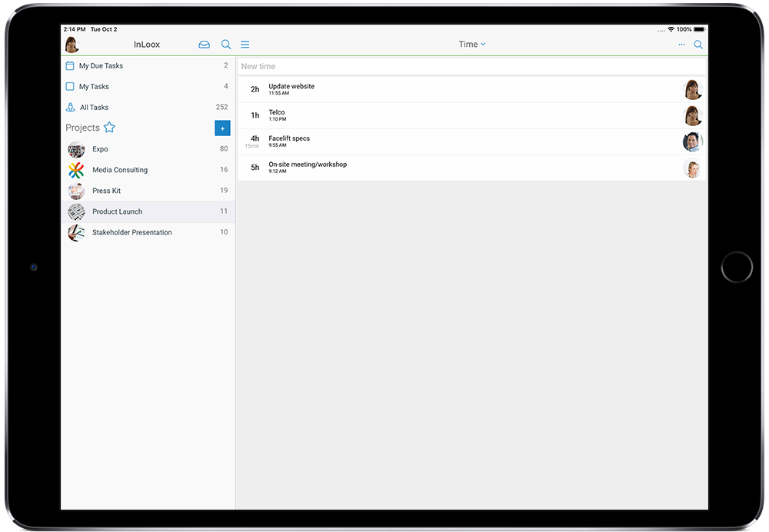Open the Time view dropdown
Viewport: 769px width, 532px height.
click(472, 44)
